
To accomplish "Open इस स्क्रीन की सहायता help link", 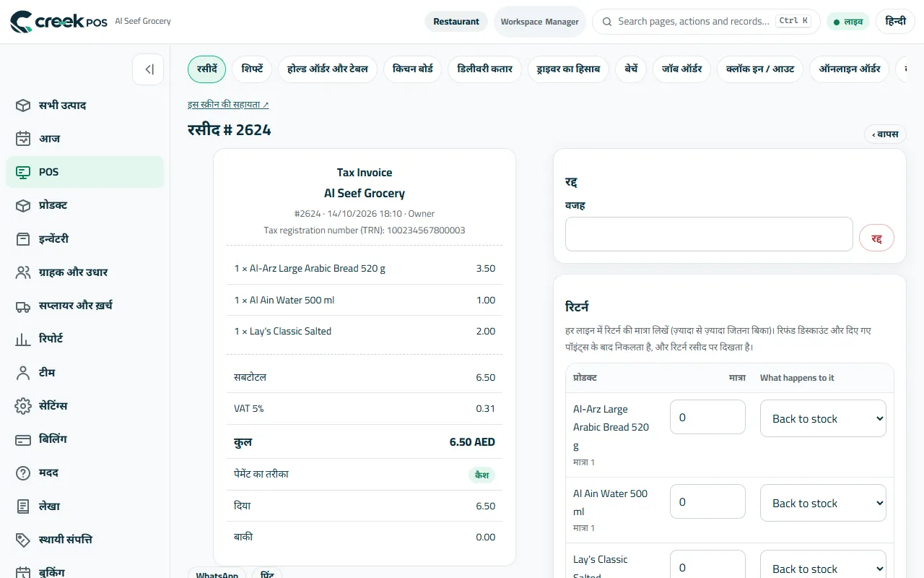I will point(228,105).
